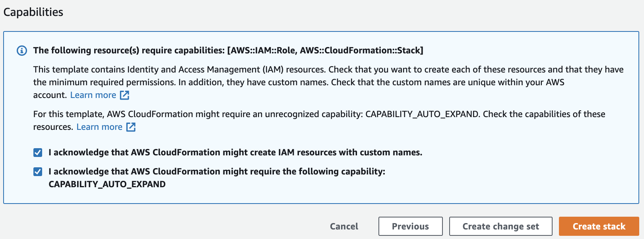Go back with the Previous button
Image resolution: width=644 pixels, height=239 pixels.
pos(411,226)
